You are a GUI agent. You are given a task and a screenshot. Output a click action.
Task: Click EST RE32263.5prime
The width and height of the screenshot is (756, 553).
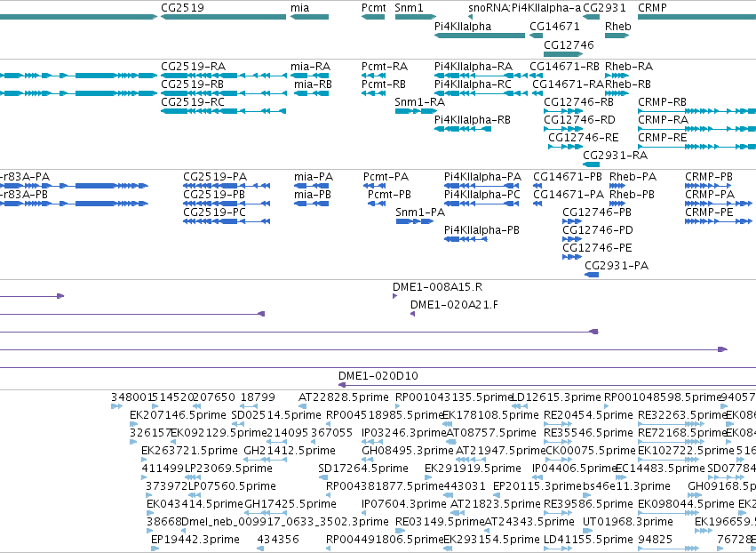click(671, 424)
